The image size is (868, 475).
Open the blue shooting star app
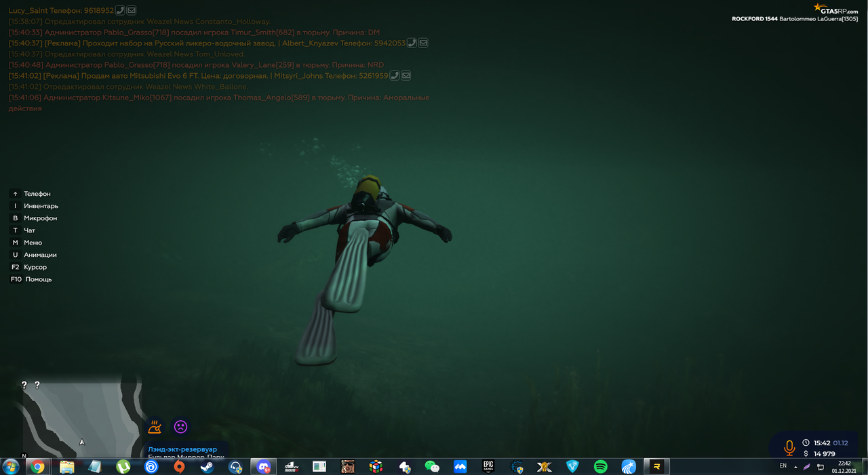click(629, 466)
